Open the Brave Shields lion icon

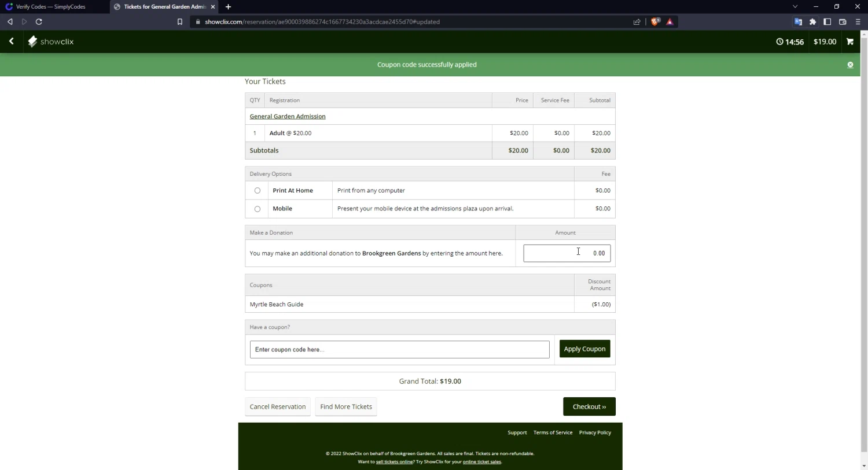pyautogui.click(x=655, y=22)
